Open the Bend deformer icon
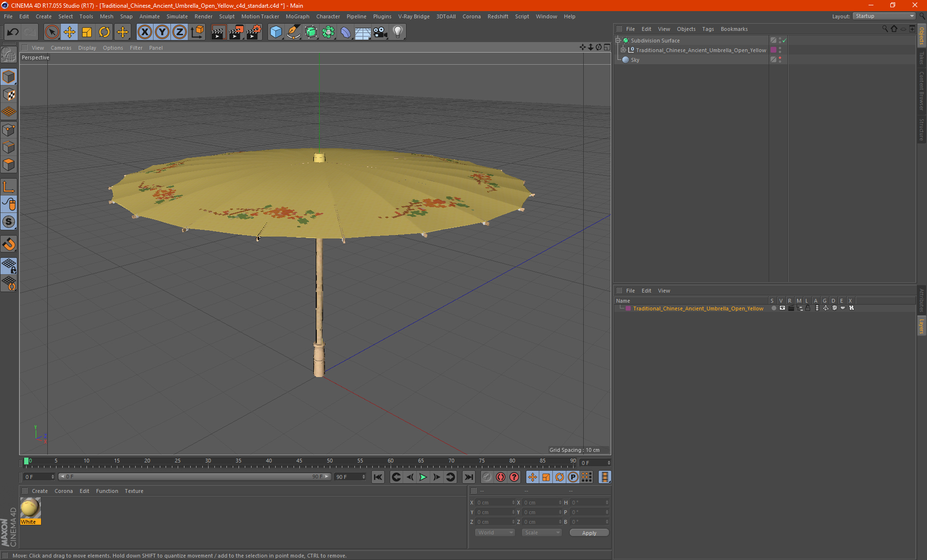 click(x=346, y=32)
